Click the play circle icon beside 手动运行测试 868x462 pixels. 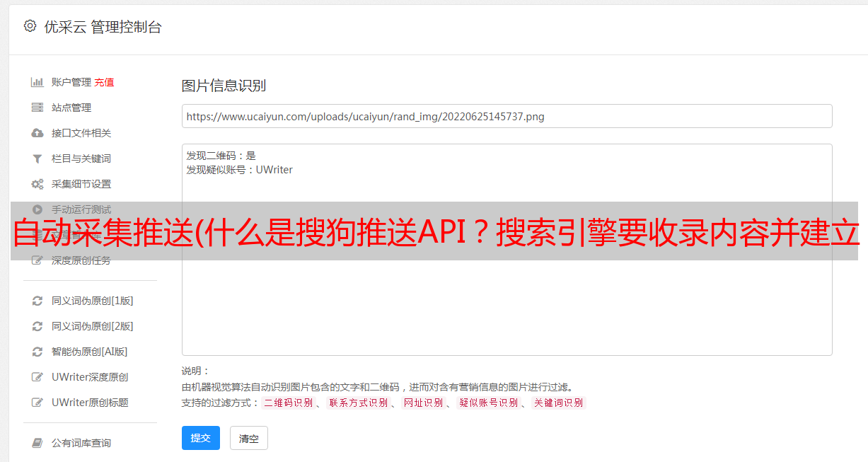click(37, 209)
